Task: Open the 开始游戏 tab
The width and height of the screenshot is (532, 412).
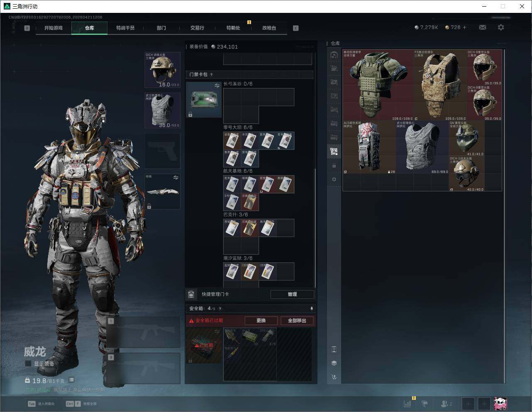Action: point(54,28)
